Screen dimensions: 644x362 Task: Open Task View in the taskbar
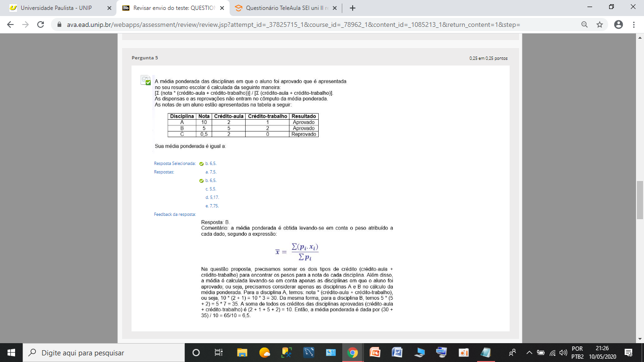pos(218,353)
